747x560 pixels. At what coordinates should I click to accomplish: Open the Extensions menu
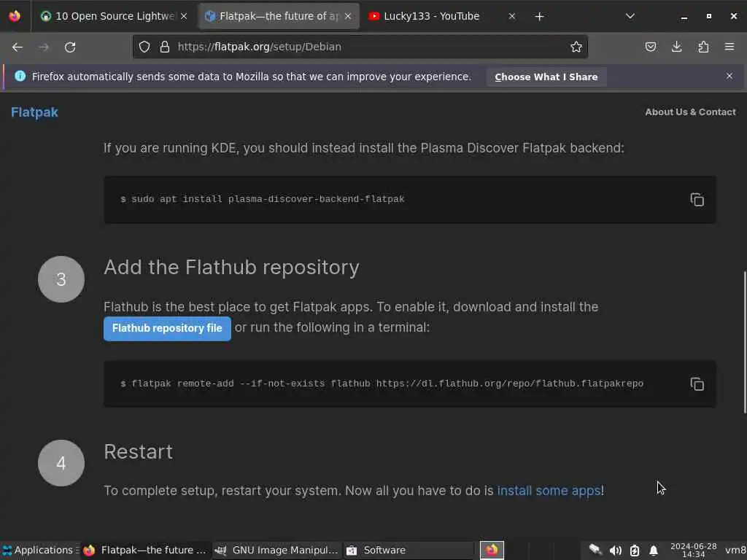point(703,47)
